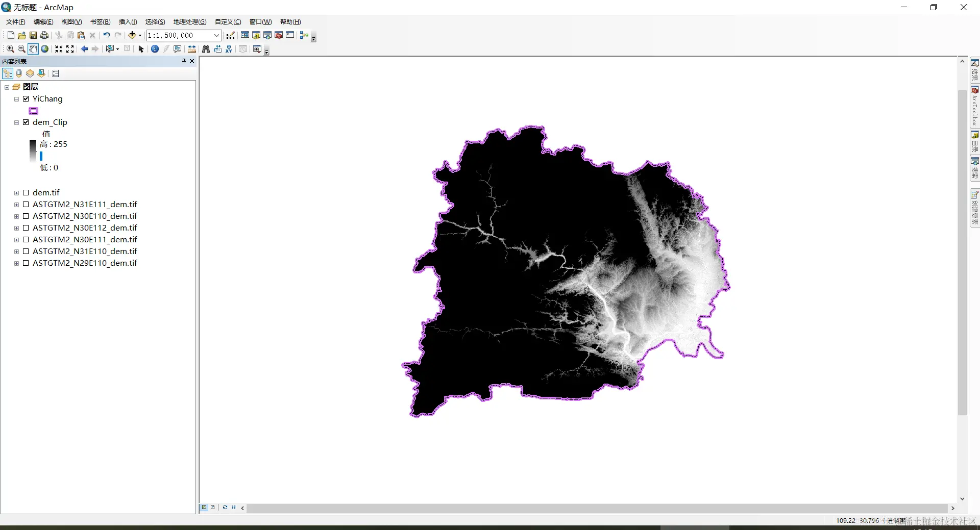Collapse the YiChang layer legend
This screenshot has width=980, height=530.
pyautogui.click(x=16, y=99)
